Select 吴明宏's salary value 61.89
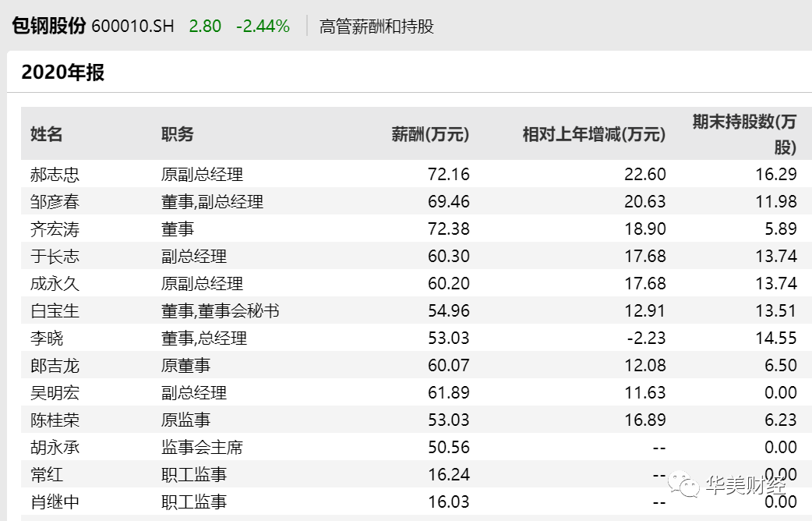This screenshot has height=521, width=812. (x=449, y=393)
